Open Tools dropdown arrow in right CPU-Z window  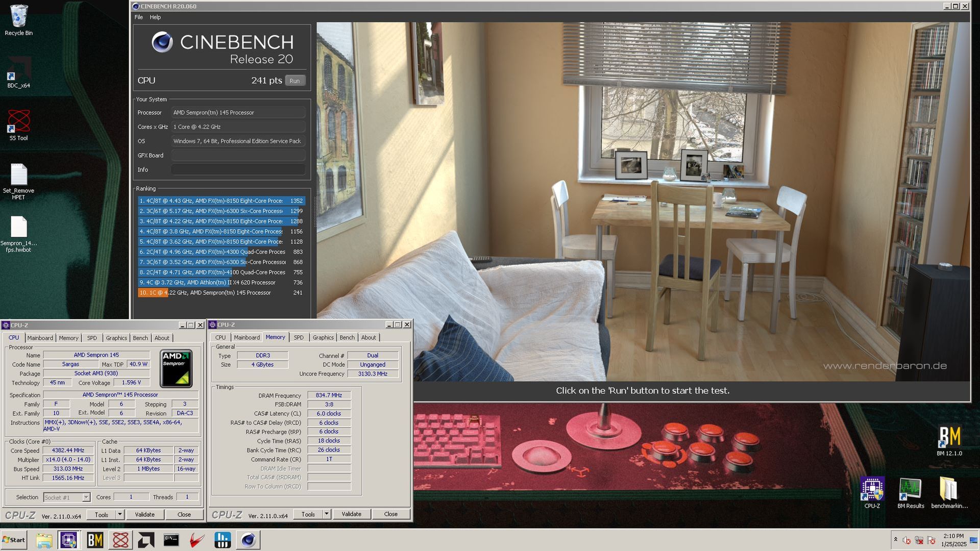click(327, 514)
